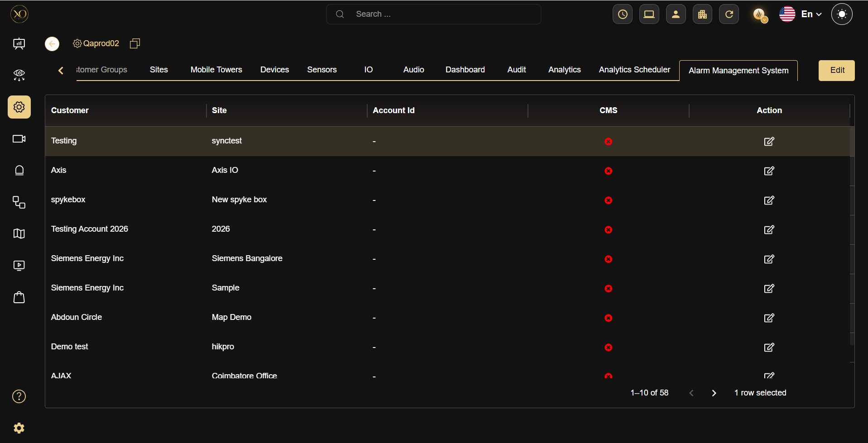Toggle CMS status for Axis IO row
This screenshot has height=443, width=868.
click(x=608, y=171)
